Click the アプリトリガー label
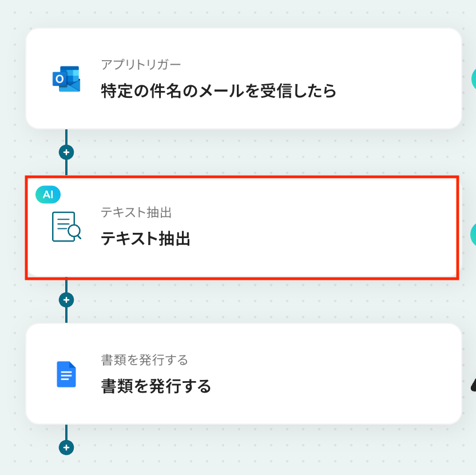Image resolution: width=476 pixels, height=475 pixels. coord(141,65)
